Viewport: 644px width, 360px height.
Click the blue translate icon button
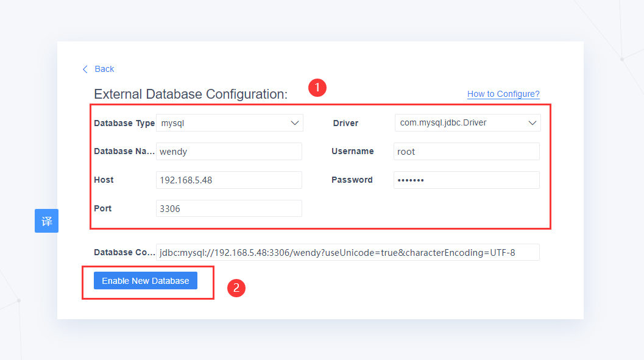pyautogui.click(x=46, y=221)
